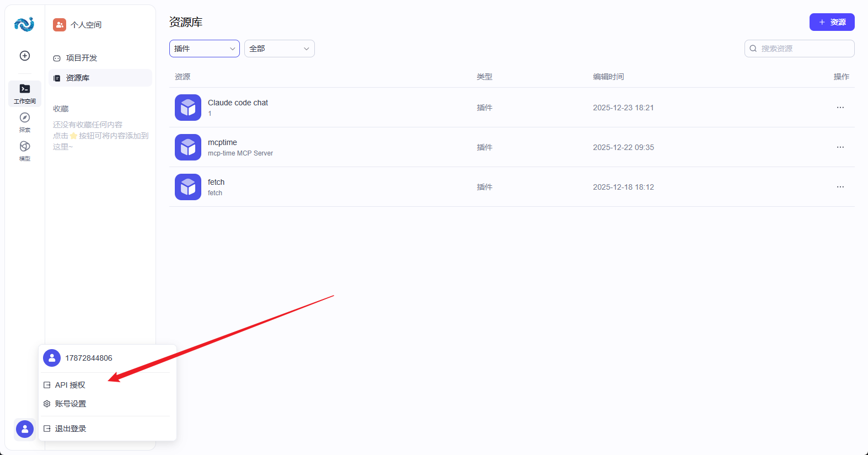Open 账号设置 from the user menu

(71, 404)
